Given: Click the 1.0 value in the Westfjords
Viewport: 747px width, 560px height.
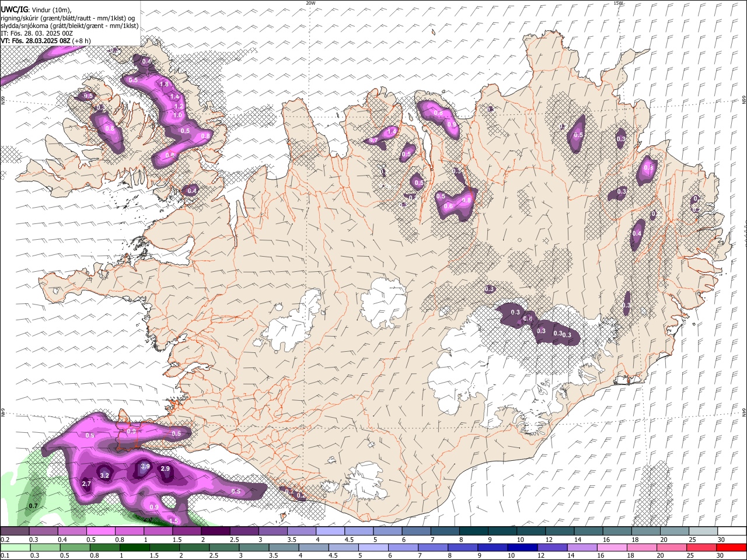Looking at the screenshot, I should (x=177, y=115).
